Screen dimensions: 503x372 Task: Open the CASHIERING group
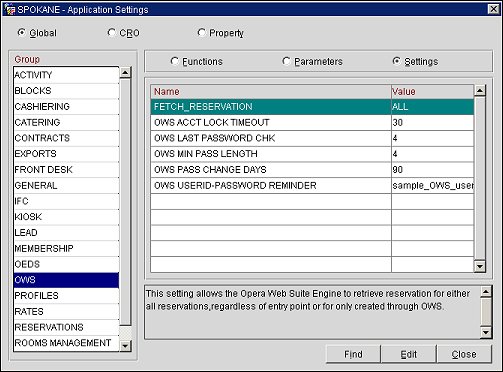tap(66, 106)
